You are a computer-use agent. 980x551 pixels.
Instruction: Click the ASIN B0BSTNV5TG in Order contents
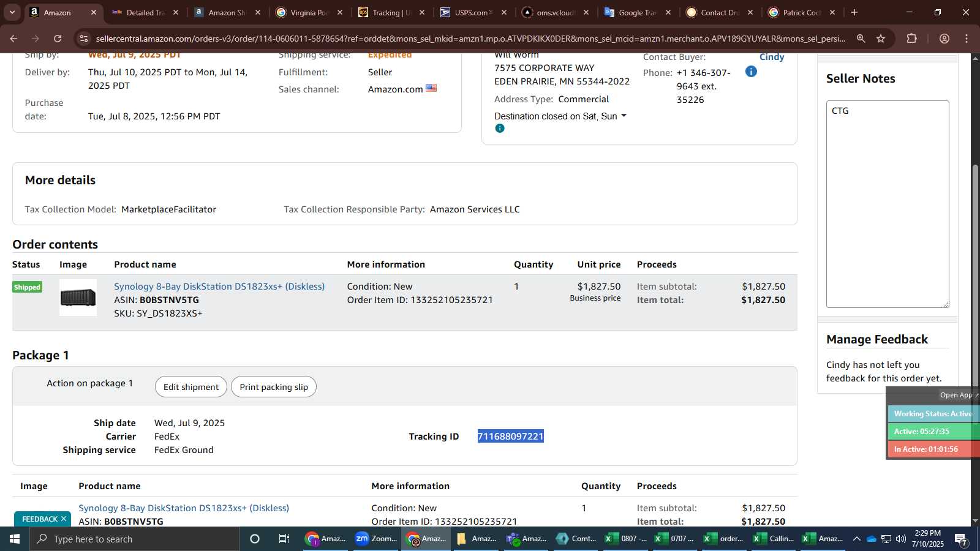[169, 300]
